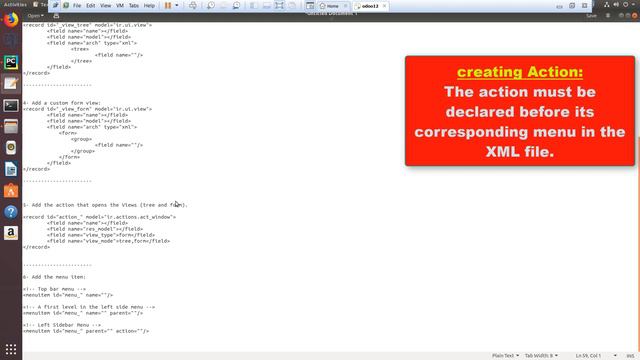Image resolution: width=640 pixels, height=360 pixels.
Task: Open Rhythmbox from the dock
Action: pos(11,148)
